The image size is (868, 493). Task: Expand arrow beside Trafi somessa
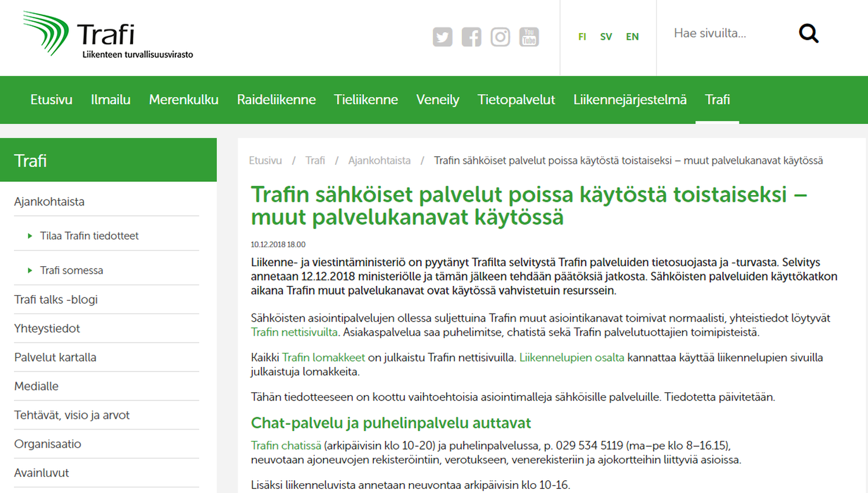click(30, 270)
